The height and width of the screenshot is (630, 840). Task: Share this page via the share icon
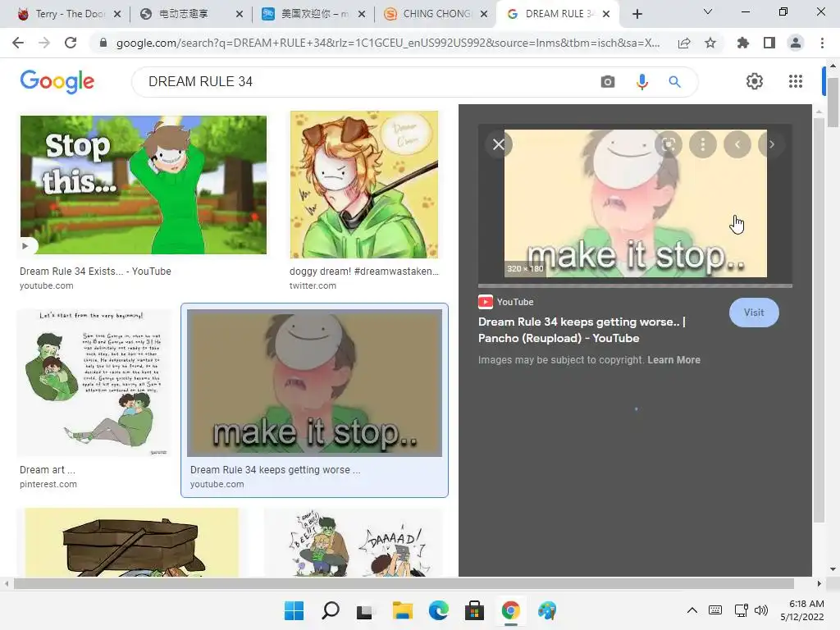(x=684, y=43)
